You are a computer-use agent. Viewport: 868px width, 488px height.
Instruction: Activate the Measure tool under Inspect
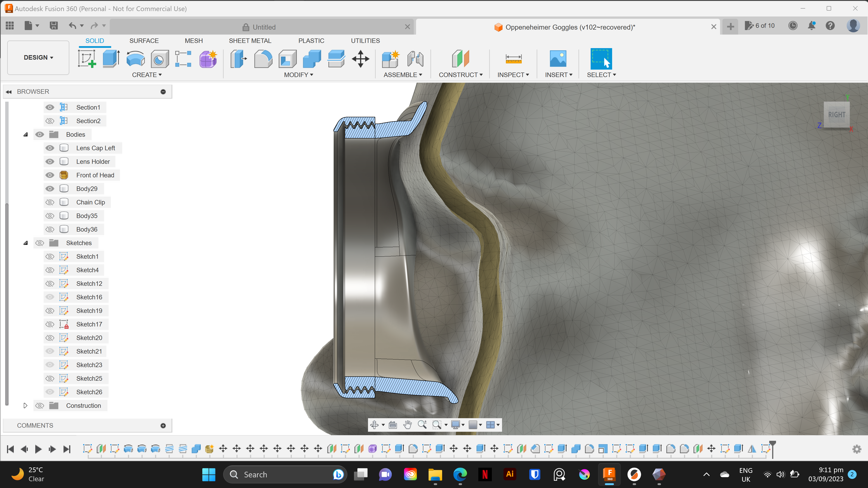(513, 58)
